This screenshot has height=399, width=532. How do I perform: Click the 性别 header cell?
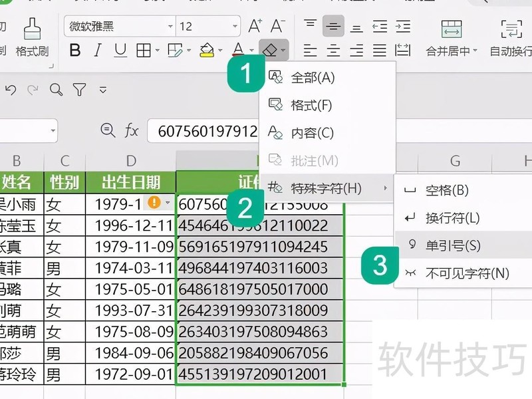[65, 182]
